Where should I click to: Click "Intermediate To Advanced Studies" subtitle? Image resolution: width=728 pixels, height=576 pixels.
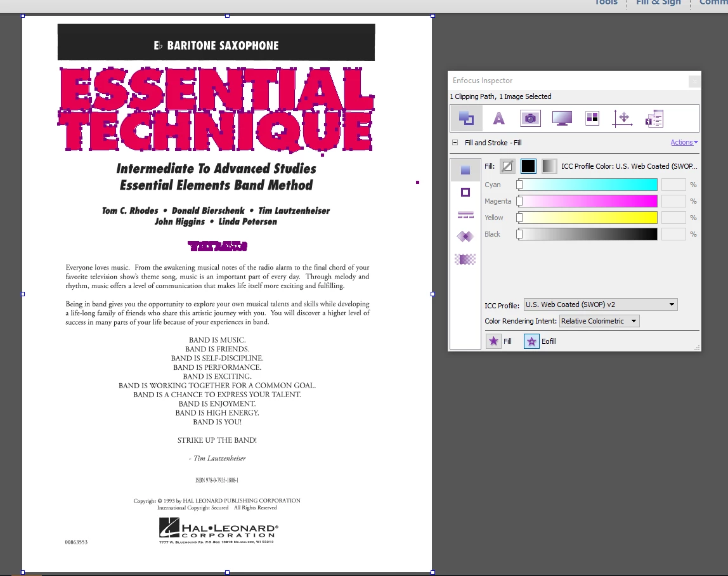[216, 169]
